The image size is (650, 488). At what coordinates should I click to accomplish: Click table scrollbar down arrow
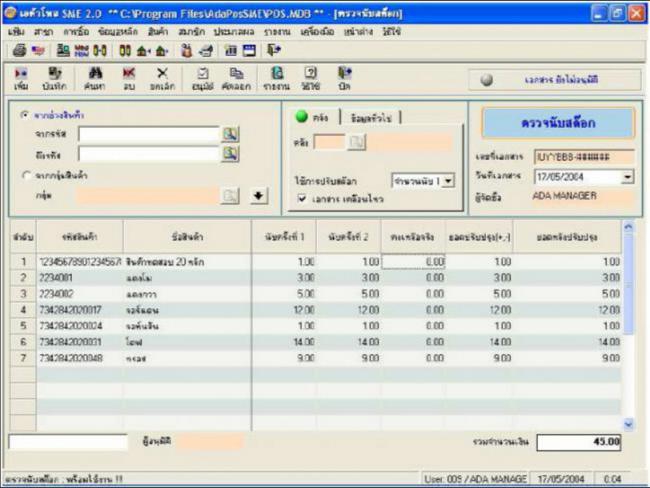(x=628, y=424)
